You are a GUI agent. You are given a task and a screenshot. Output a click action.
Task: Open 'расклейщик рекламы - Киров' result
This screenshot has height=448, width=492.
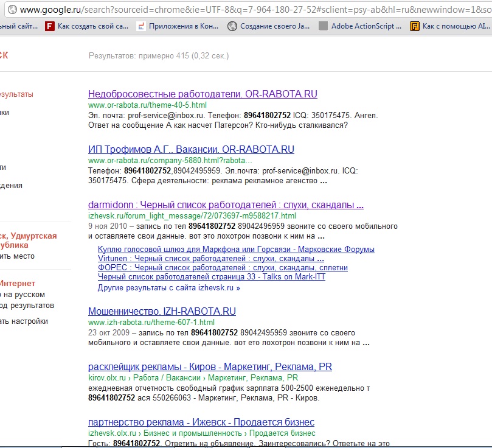click(x=210, y=367)
